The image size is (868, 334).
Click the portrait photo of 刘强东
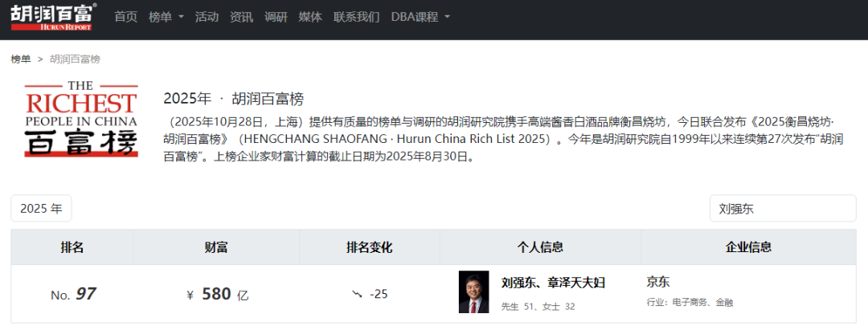pos(474,292)
